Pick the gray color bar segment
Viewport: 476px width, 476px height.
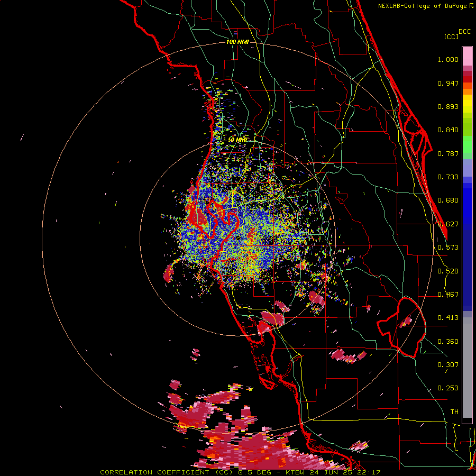(x=467, y=368)
